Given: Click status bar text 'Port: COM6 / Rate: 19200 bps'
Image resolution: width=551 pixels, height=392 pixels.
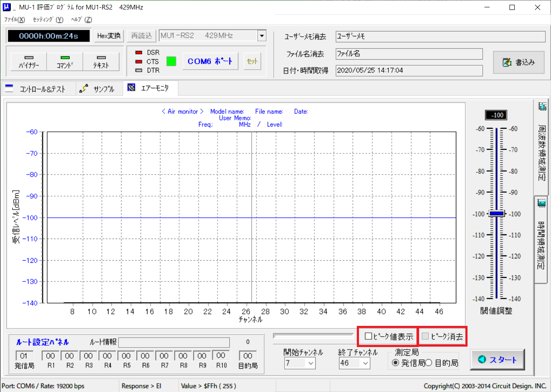Looking at the screenshot, I should [x=43, y=386].
